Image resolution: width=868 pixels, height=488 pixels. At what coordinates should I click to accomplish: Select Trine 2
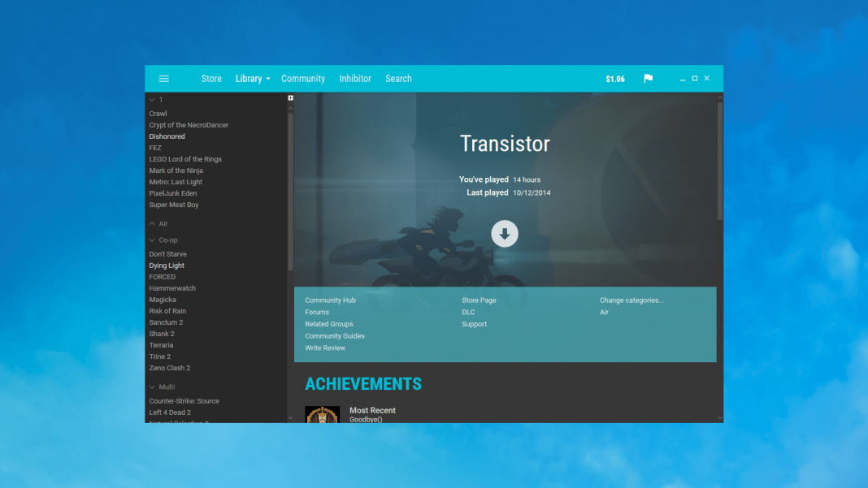160,357
